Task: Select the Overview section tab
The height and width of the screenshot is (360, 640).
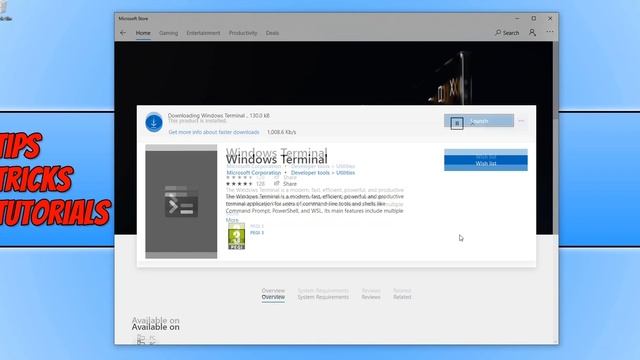Action: point(273,297)
